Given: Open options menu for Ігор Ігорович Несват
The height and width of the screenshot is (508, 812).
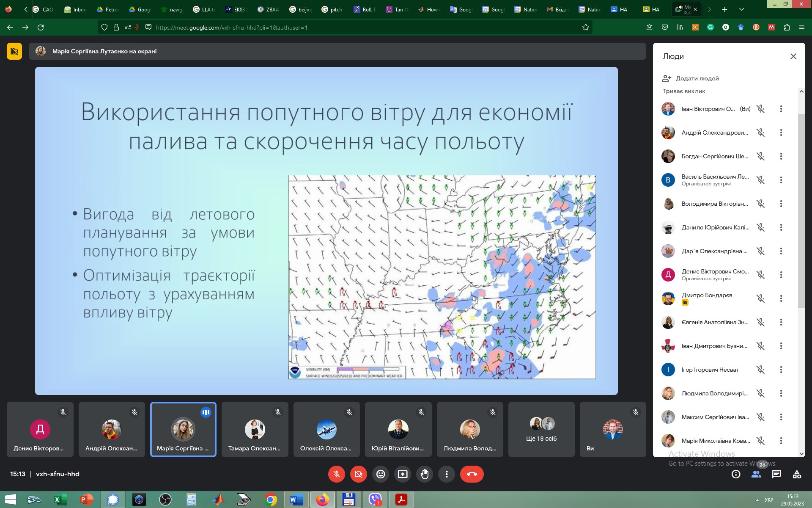Looking at the screenshot, I should click(x=781, y=370).
